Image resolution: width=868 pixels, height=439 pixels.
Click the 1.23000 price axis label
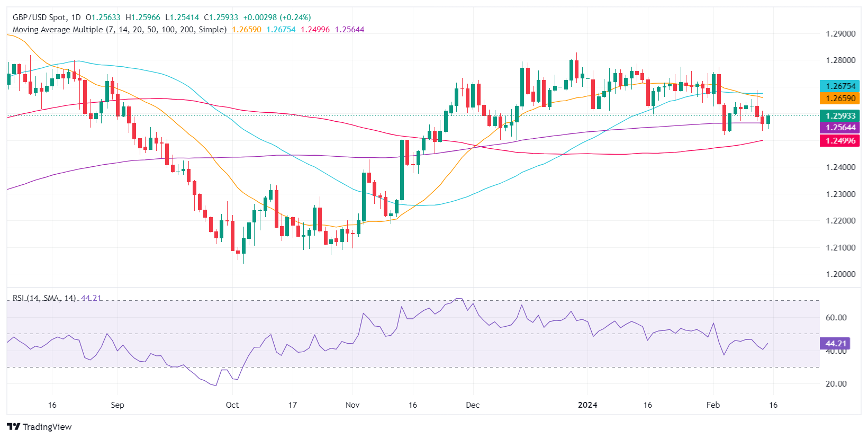point(840,194)
